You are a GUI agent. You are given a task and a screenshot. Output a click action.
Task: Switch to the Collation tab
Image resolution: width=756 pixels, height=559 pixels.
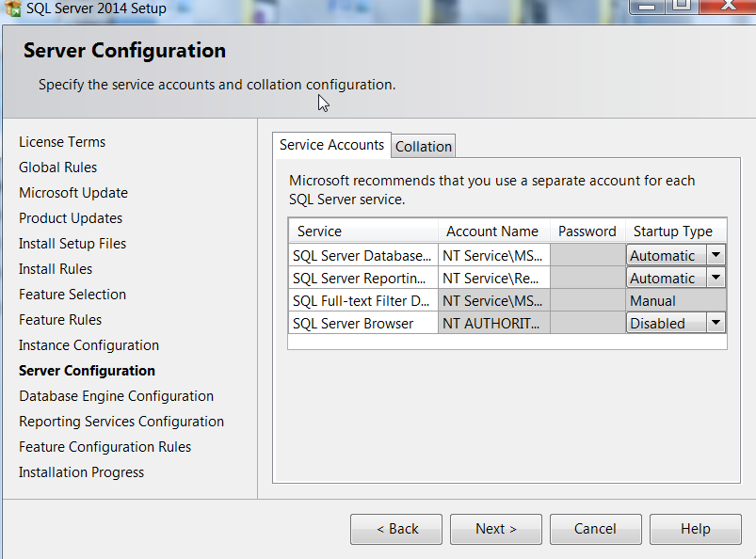pyautogui.click(x=424, y=146)
